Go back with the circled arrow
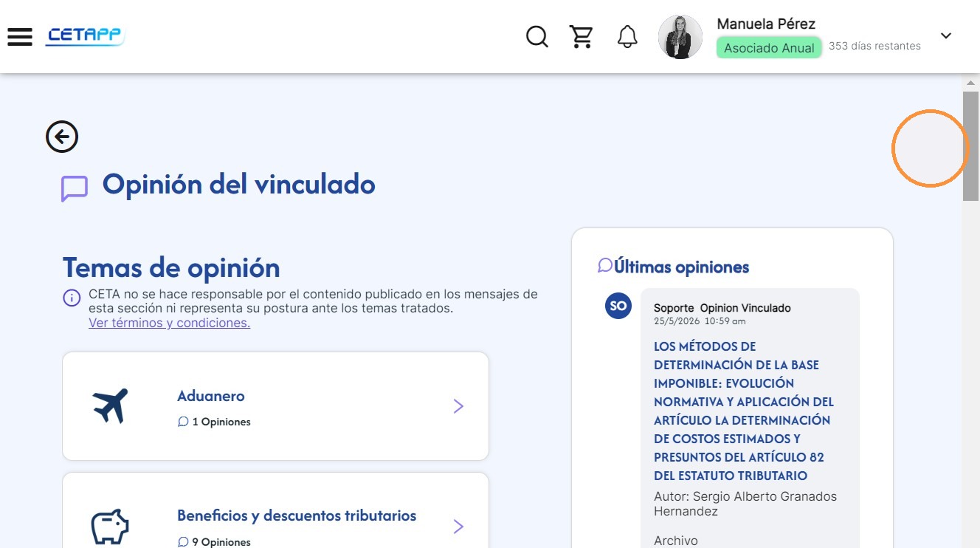This screenshot has width=980, height=548. 62,137
